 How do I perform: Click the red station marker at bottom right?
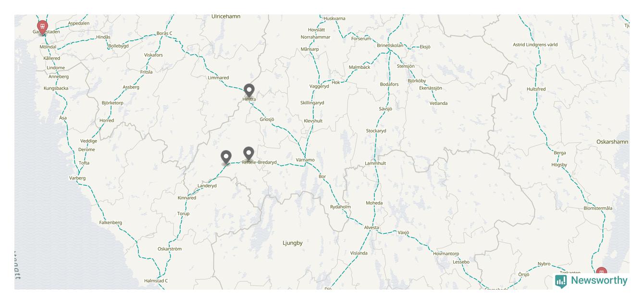coord(601,274)
